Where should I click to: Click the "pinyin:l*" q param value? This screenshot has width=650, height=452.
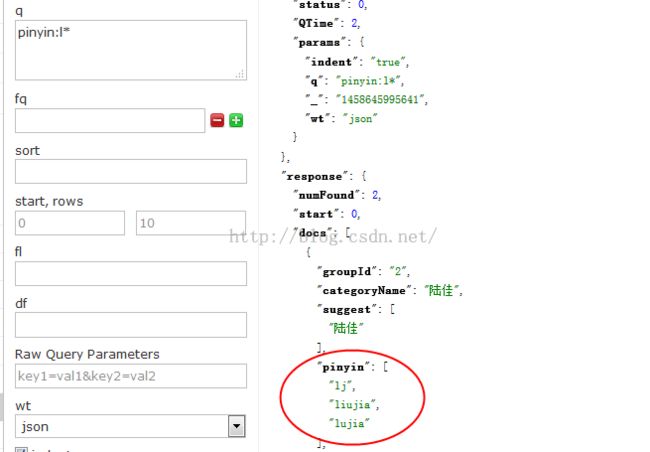click(x=367, y=81)
